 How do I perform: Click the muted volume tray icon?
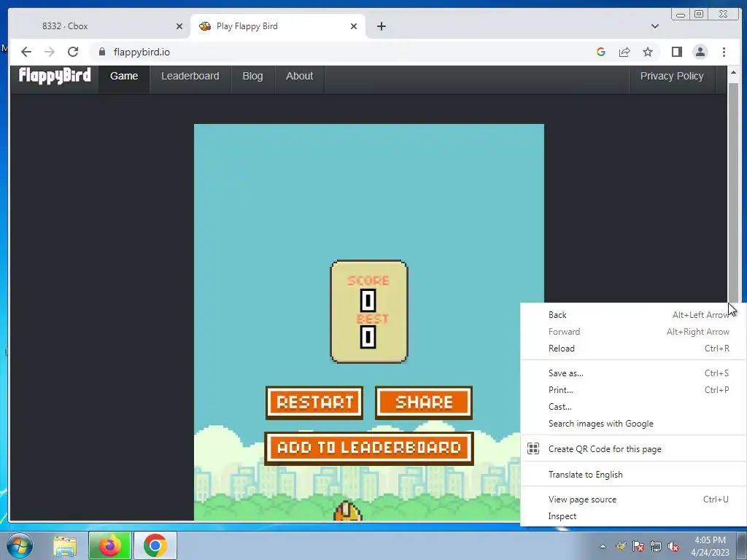673,546
